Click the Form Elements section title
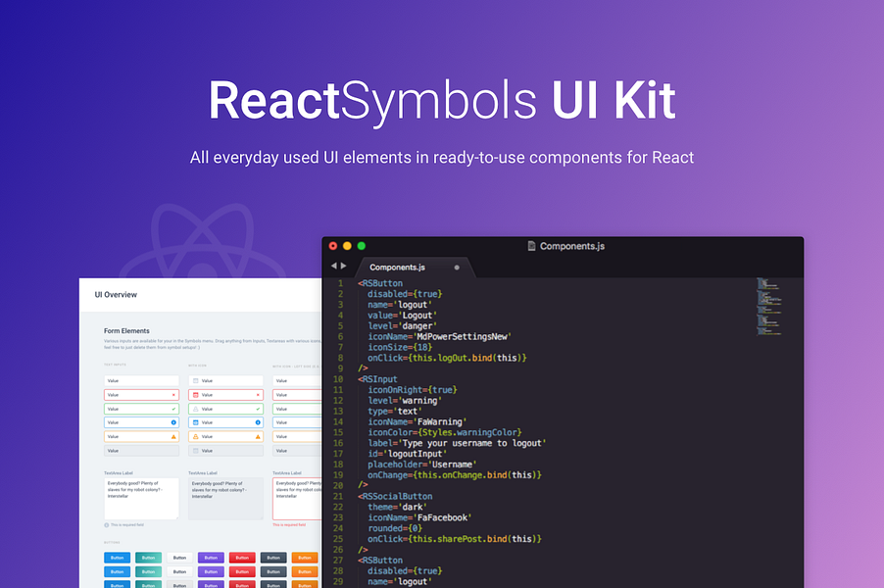Image resolution: width=884 pixels, height=588 pixels. pyautogui.click(x=126, y=331)
